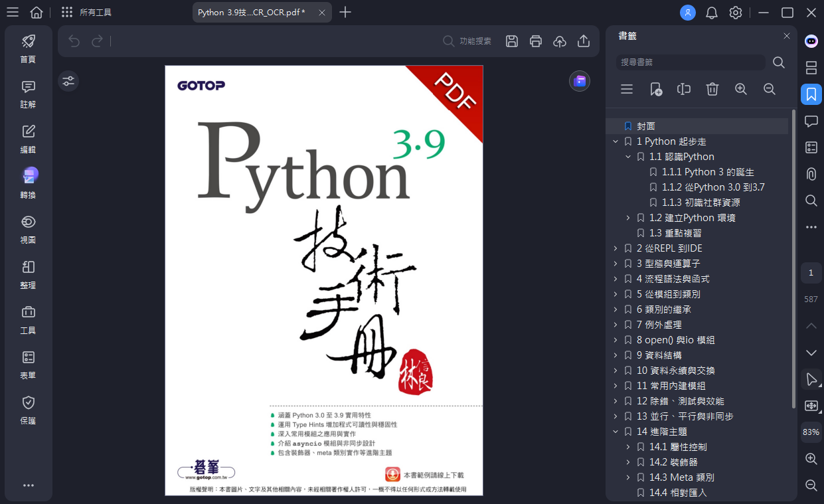Toggle the properties sliders button
The image size is (824, 504).
pos(68,81)
